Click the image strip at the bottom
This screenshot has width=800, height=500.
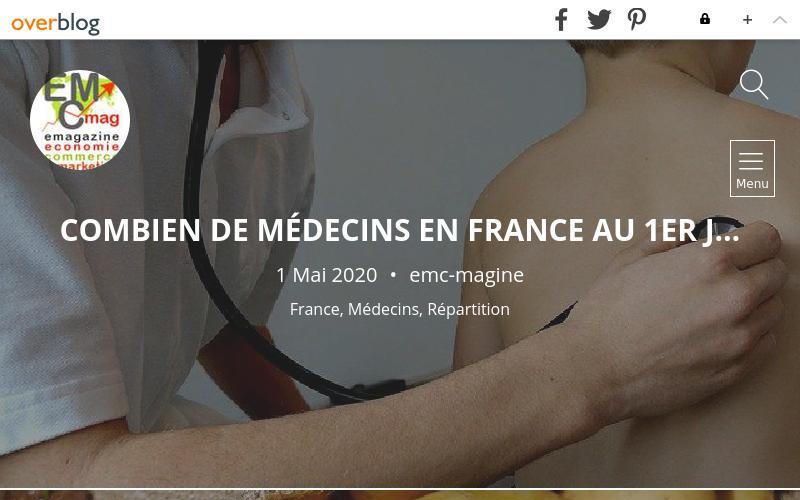[400, 495]
